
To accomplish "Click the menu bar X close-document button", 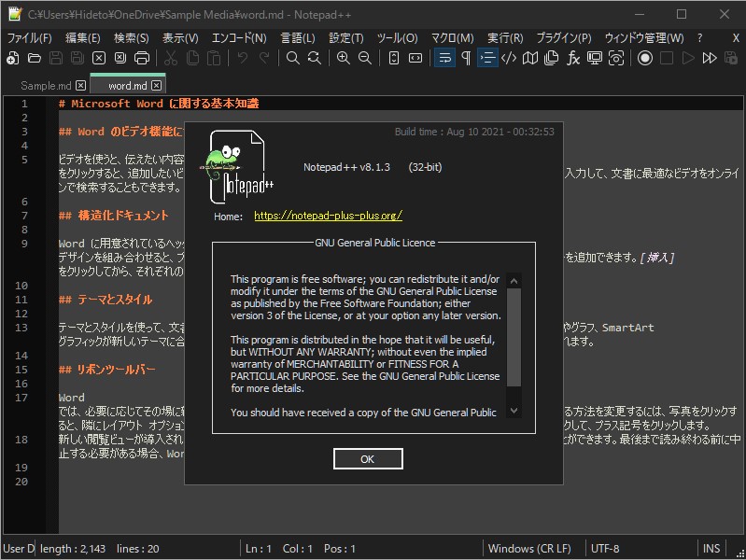I will coord(736,38).
